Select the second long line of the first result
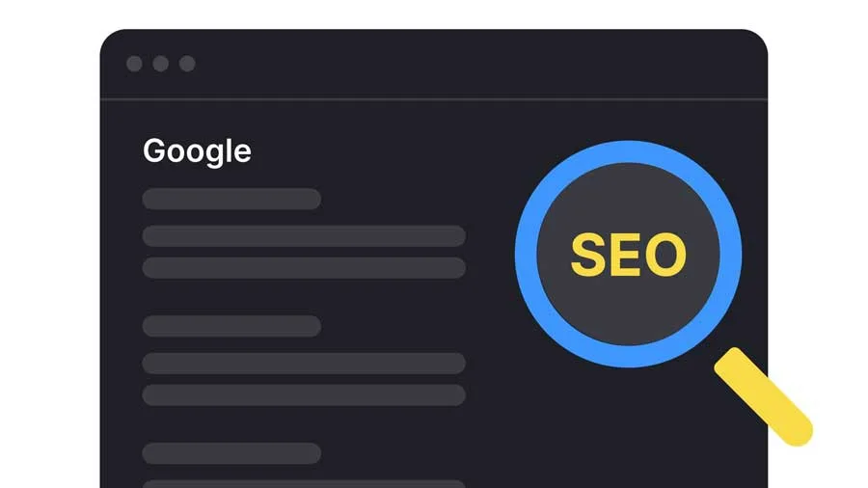Viewport: 868px width, 488px height. (x=304, y=268)
